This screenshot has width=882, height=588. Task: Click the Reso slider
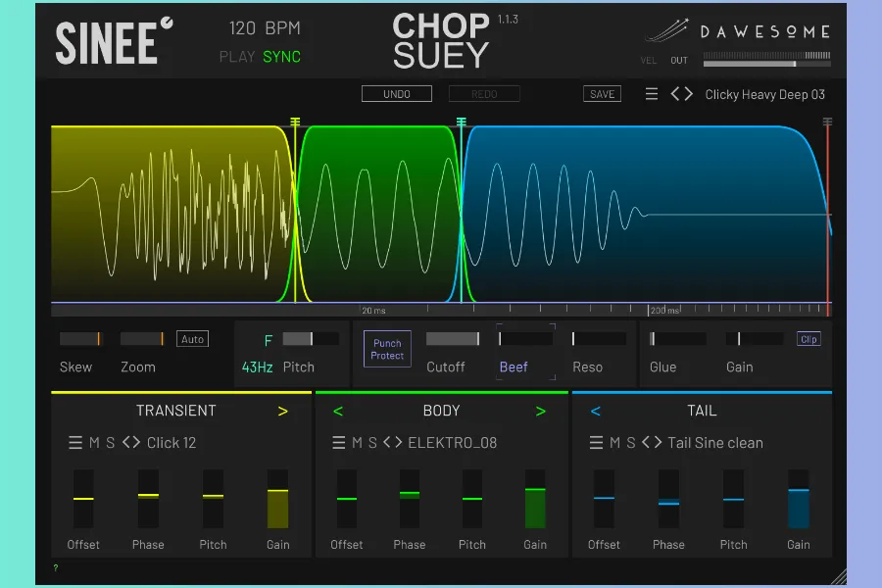point(599,339)
